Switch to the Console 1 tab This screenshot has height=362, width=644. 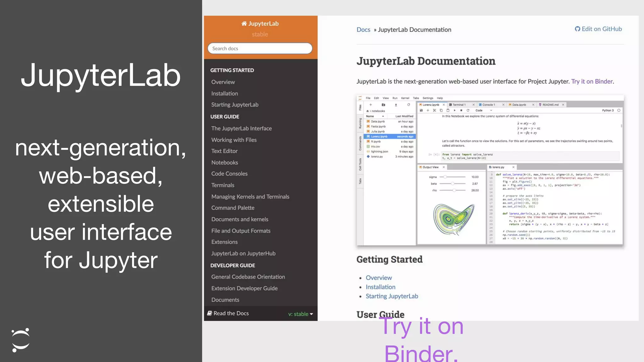tap(488, 105)
